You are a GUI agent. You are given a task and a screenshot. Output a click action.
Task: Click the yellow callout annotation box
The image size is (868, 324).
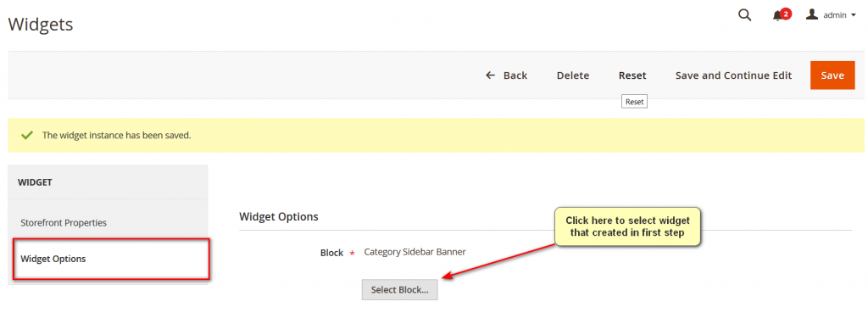(628, 226)
